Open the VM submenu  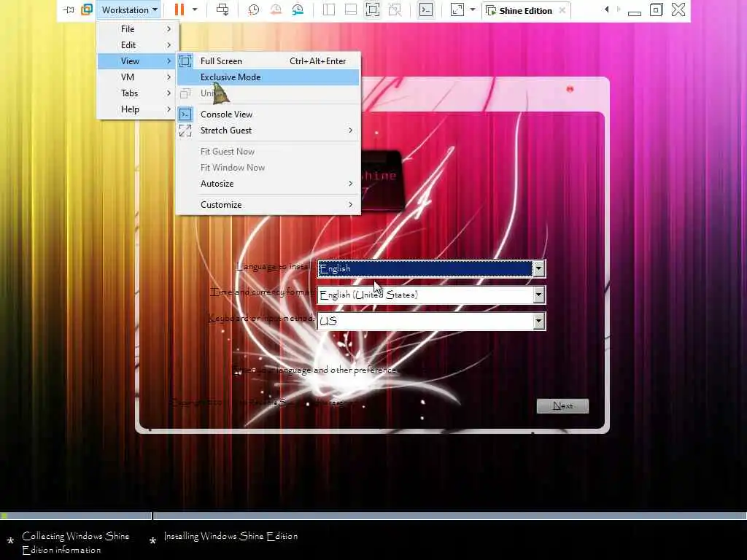136,77
